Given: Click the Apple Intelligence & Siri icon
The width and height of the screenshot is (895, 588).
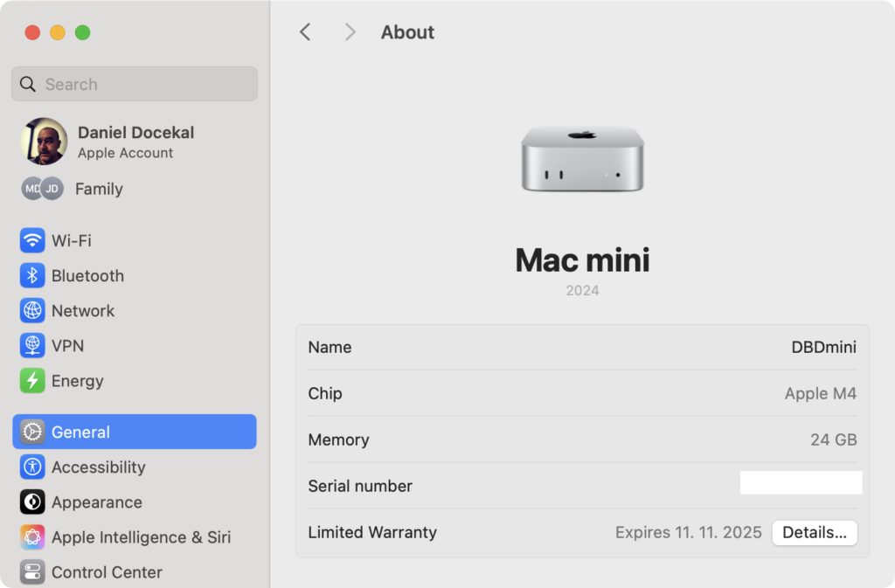Looking at the screenshot, I should pos(32,537).
